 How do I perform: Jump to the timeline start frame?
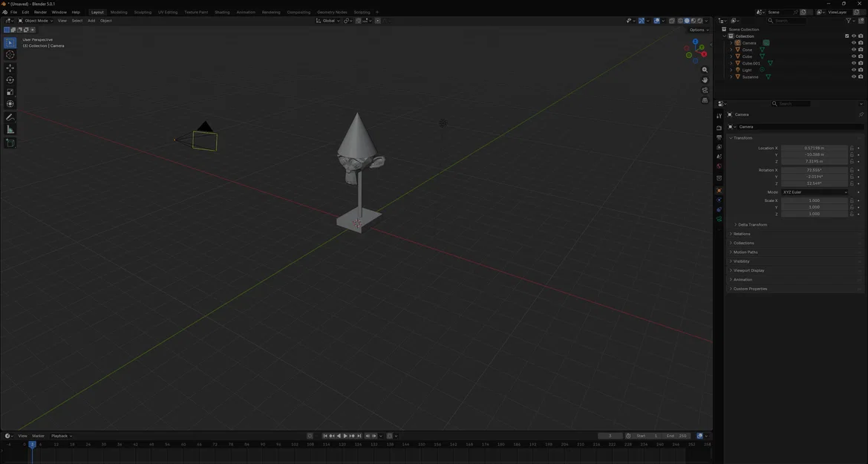tap(325, 436)
